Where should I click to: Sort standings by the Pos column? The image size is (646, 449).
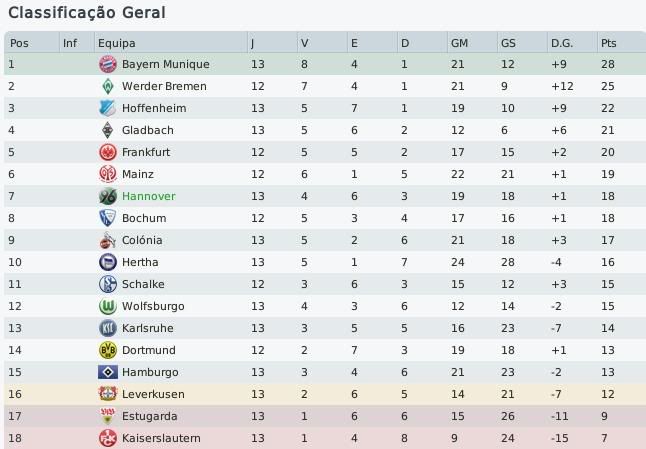19,43
